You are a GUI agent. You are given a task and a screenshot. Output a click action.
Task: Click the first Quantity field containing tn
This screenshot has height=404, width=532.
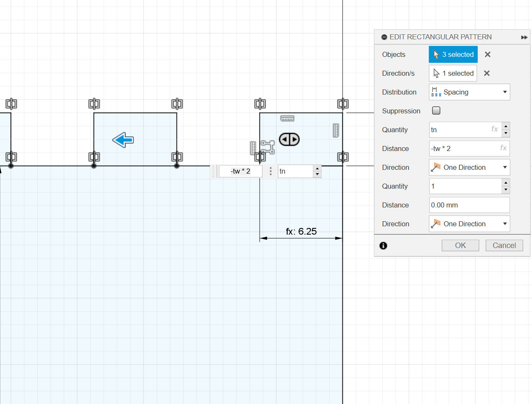[x=459, y=130]
